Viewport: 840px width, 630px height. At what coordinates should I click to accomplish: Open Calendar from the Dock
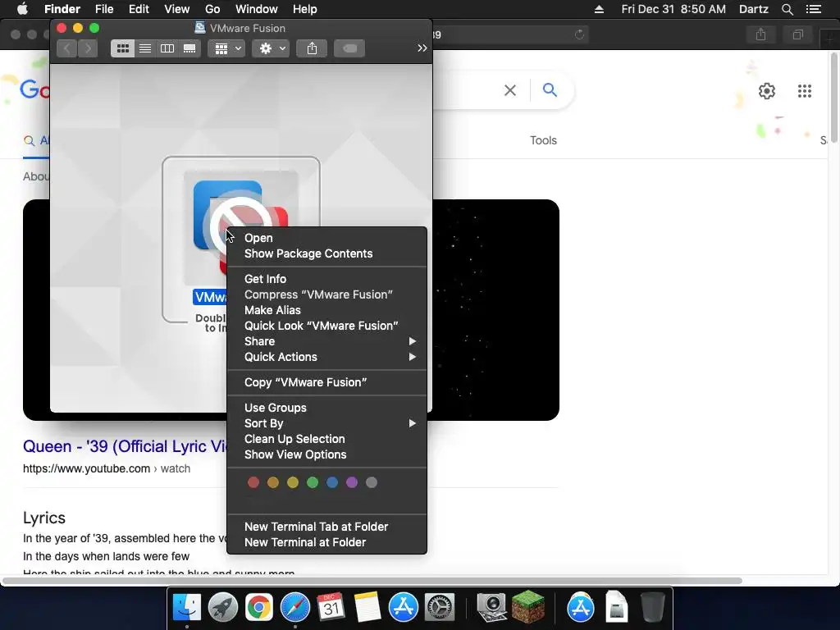pyautogui.click(x=331, y=608)
